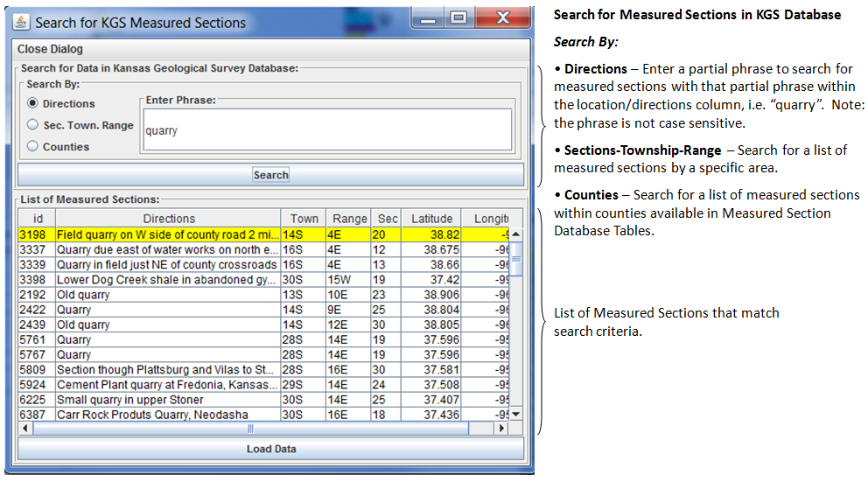Select row 6387 Carr Rock Produts Quarry, Neodasha
Screen dimensions: 868x482
click(x=263, y=414)
